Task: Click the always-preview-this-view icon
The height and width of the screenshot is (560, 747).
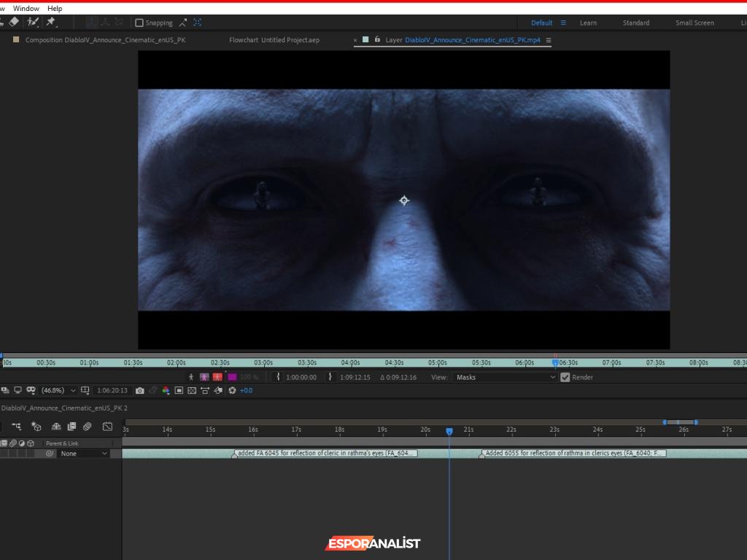Action: coord(5,390)
